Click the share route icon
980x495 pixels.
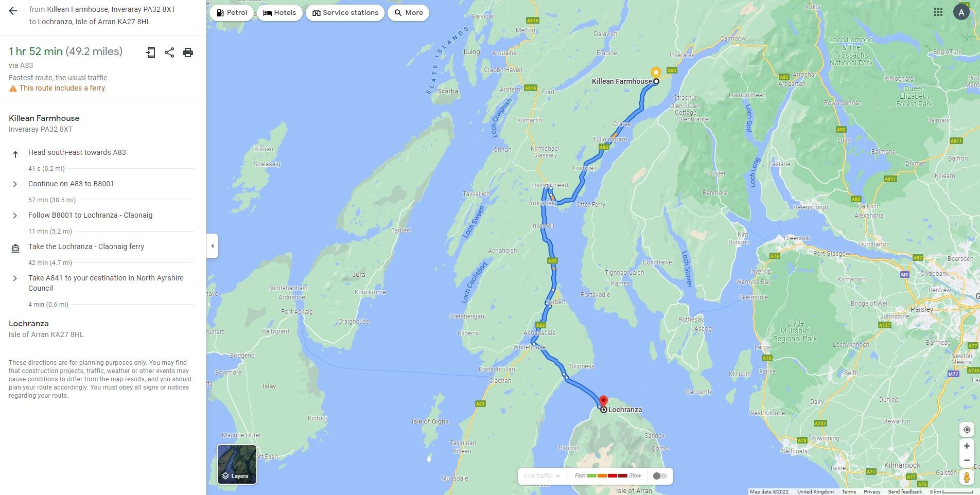169,52
